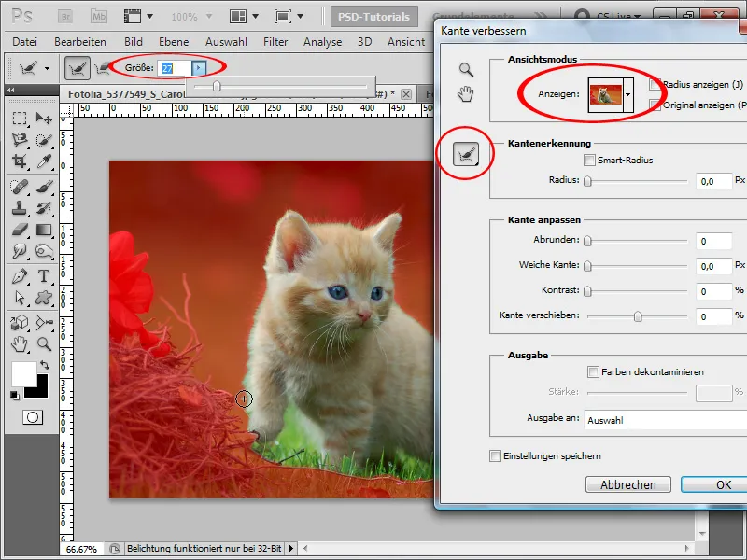Select the Crop tool
Viewport: 747px width, 560px height.
(19, 161)
